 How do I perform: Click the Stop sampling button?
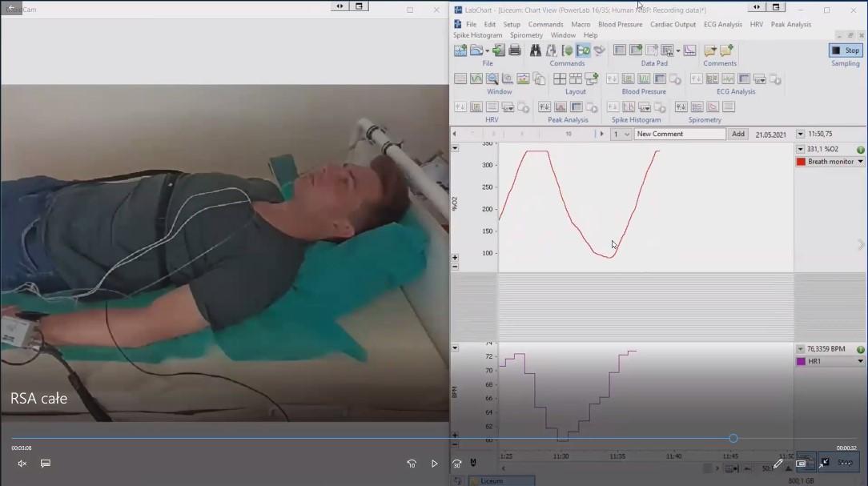[846, 50]
